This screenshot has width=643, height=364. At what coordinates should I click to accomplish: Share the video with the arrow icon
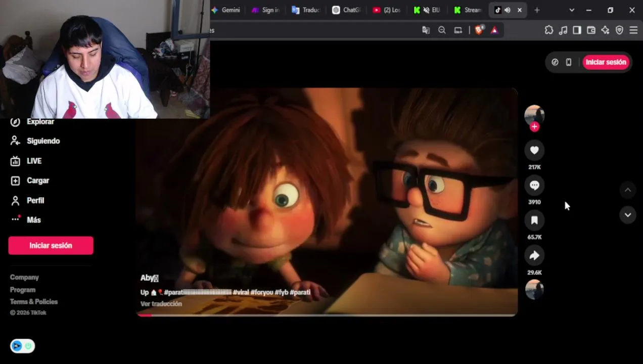[x=534, y=255]
